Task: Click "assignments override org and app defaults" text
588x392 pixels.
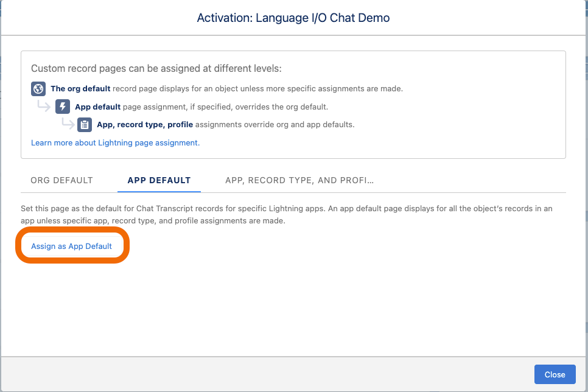Action: 275,125
